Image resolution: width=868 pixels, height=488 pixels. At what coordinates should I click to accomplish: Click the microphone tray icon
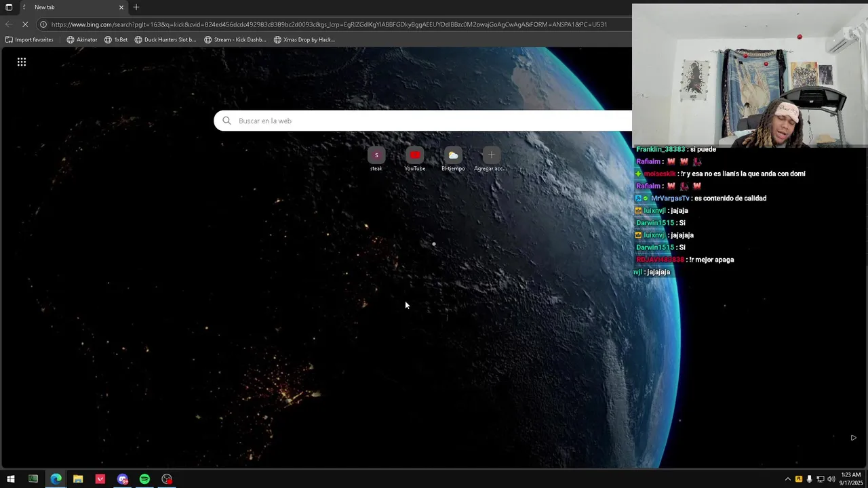tap(809, 479)
